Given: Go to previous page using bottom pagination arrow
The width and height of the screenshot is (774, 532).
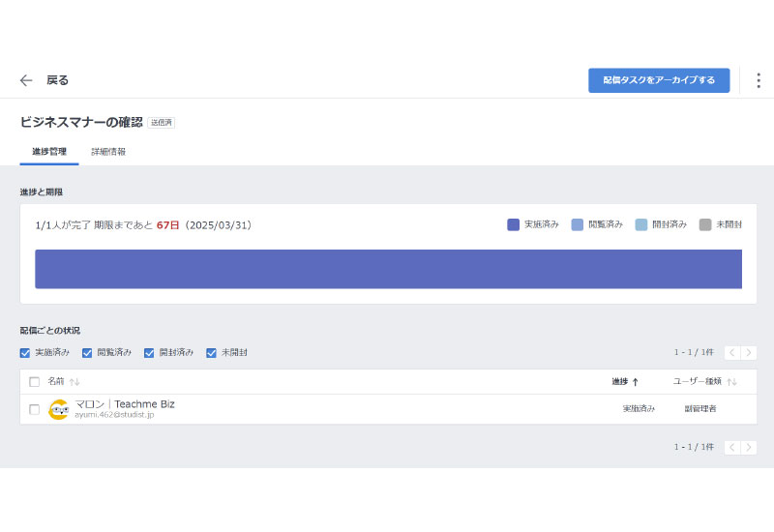Looking at the screenshot, I should click(x=732, y=447).
